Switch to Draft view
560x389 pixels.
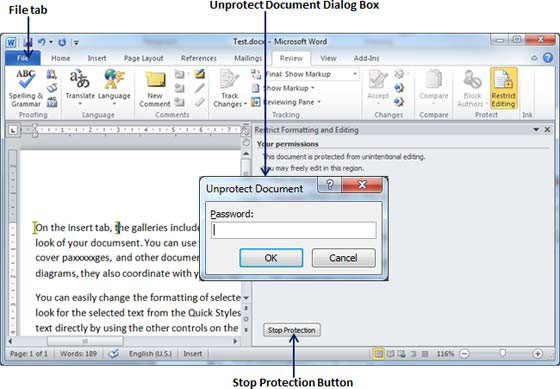pyautogui.click(x=425, y=354)
